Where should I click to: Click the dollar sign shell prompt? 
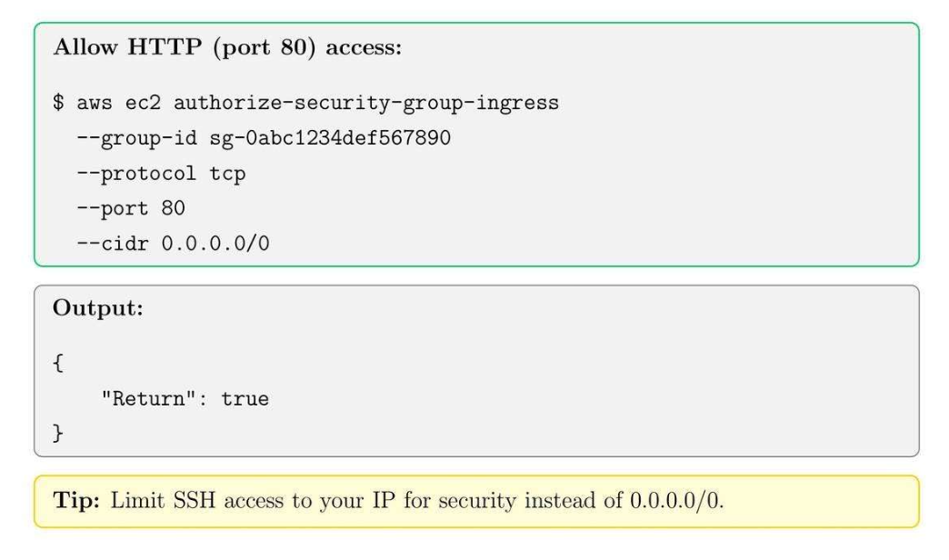click(x=58, y=104)
